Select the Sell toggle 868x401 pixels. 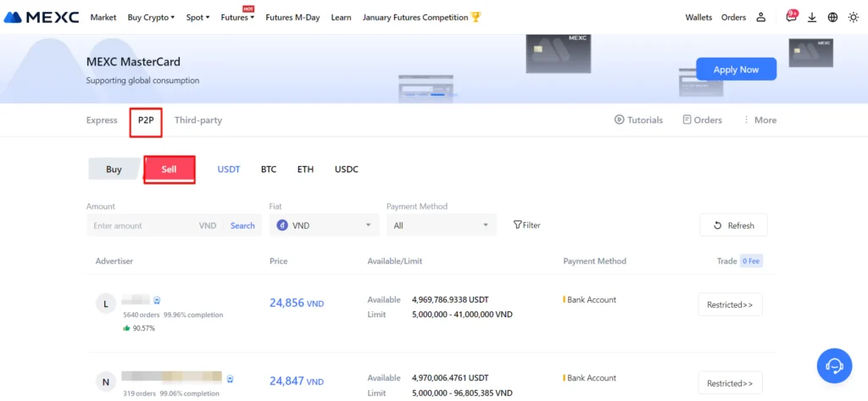tap(170, 170)
